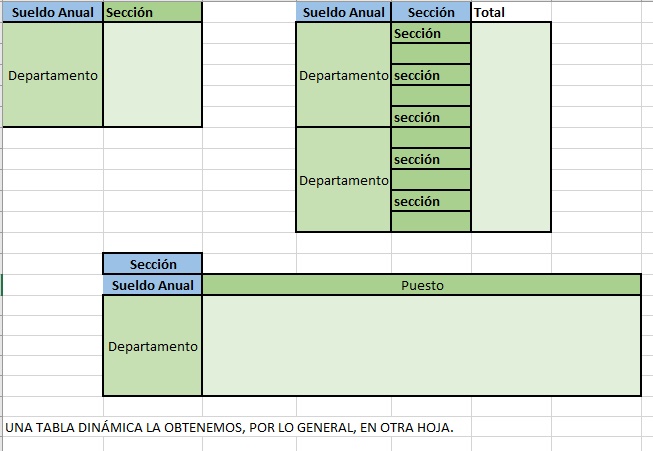Select the top-left Sueldo Anual header cell
Viewport: 653px width, 451px height.
tap(52, 12)
